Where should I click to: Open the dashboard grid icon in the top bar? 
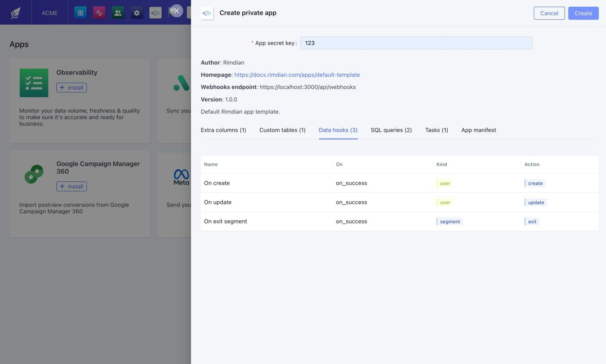click(80, 13)
